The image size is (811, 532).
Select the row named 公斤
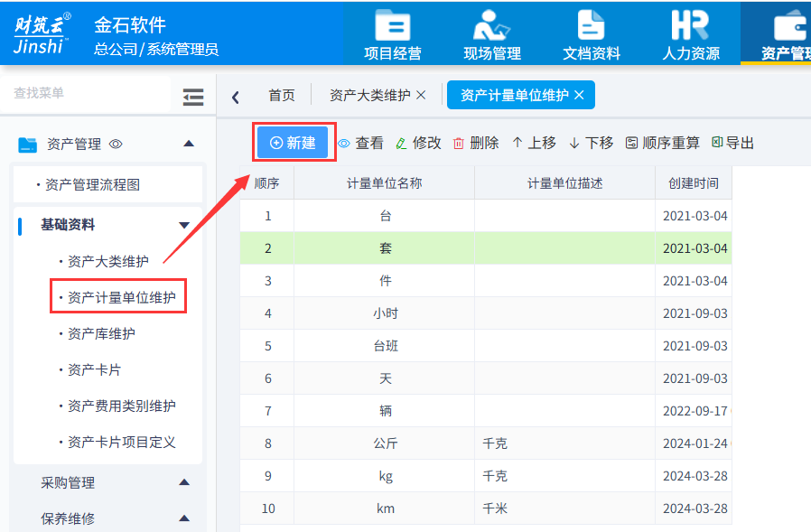tap(486, 443)
